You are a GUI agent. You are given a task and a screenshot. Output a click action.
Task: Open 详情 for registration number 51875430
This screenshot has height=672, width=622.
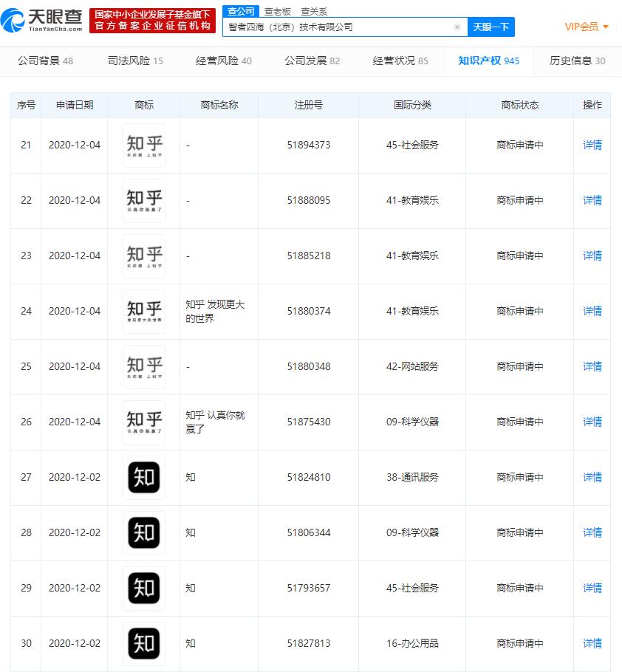coord(591,422)
